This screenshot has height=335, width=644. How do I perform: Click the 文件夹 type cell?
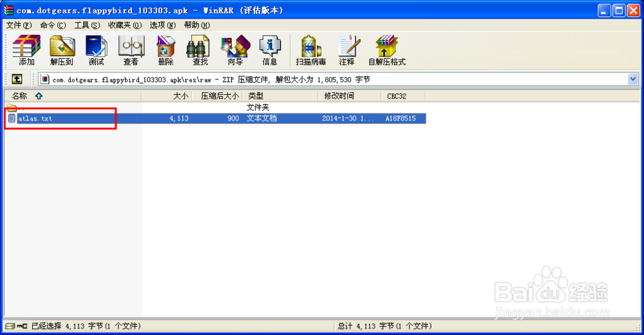(258, 108)
